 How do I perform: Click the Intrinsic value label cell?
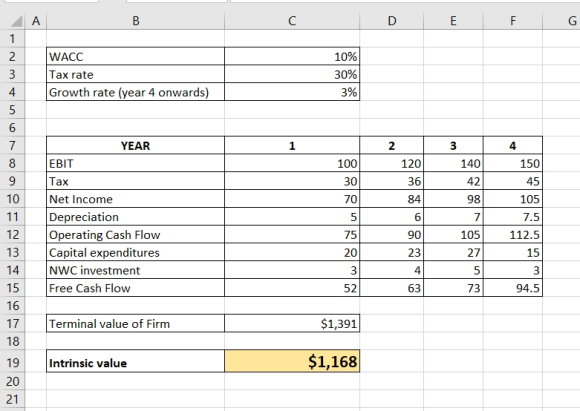point(135,361)
